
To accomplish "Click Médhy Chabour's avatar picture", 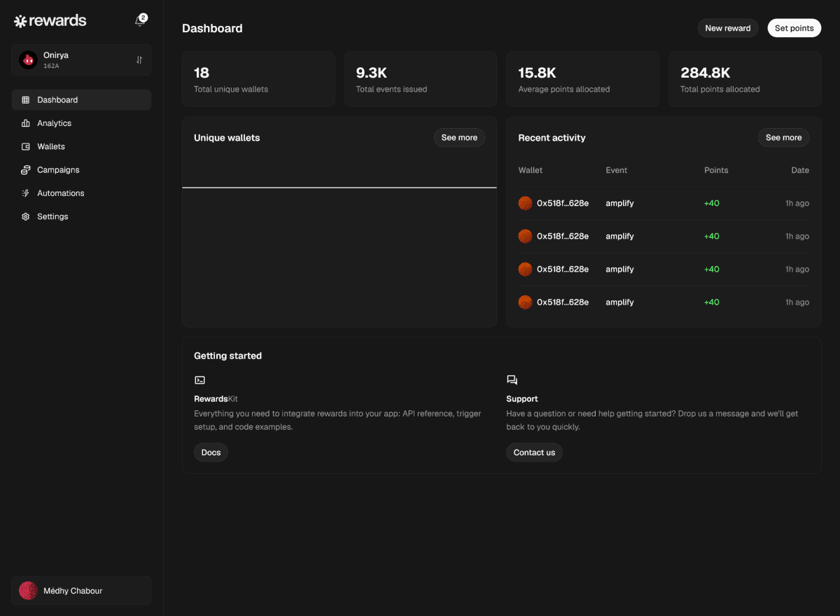I will coord(28,591).
